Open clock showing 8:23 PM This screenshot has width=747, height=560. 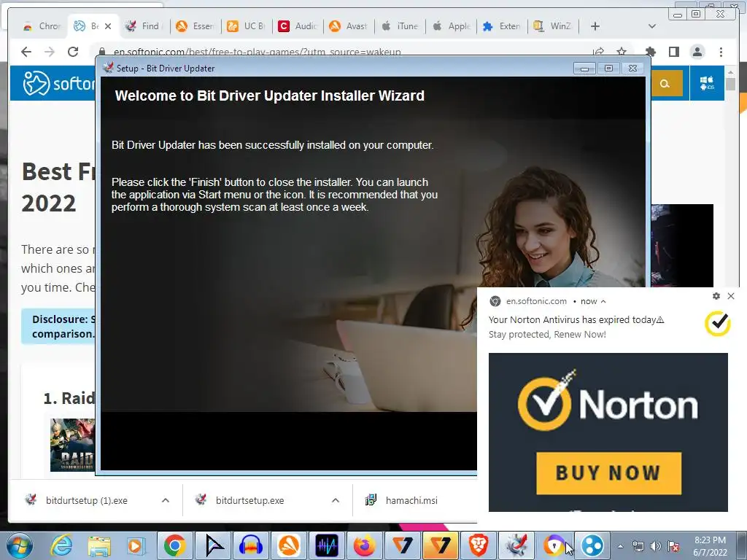(x=710, y=546)
